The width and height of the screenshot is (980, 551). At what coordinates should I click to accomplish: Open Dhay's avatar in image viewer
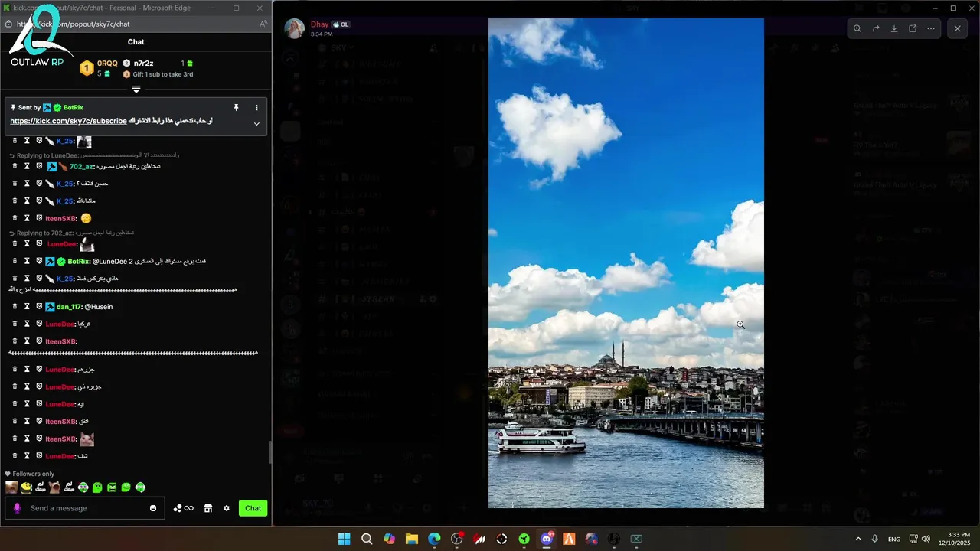(295, 28)
